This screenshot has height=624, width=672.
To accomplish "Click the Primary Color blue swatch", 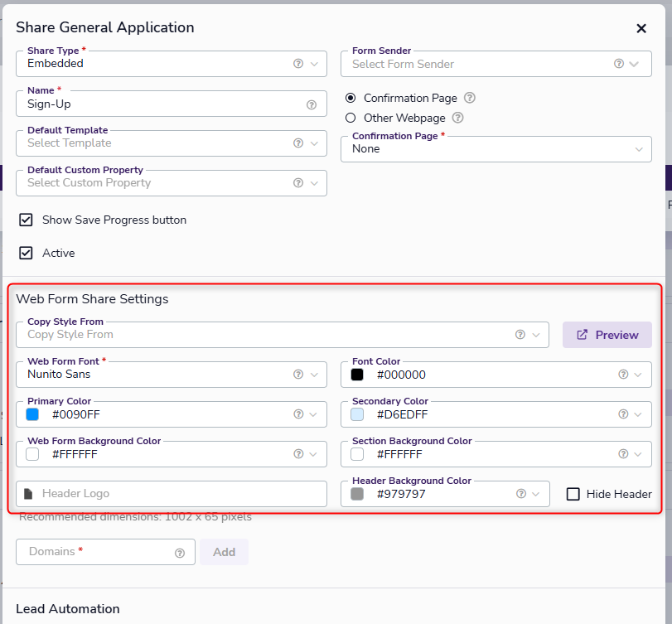I will click(32, 414).
